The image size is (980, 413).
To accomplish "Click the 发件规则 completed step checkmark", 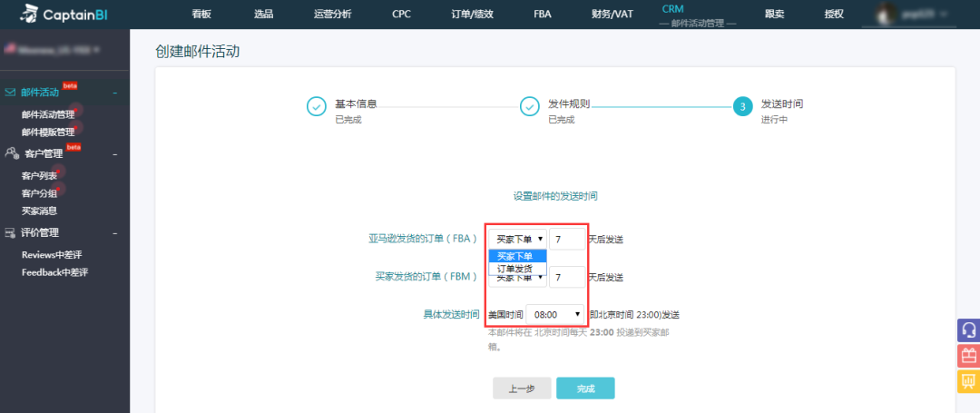I will pyautogui.click(x=530, y=107).
